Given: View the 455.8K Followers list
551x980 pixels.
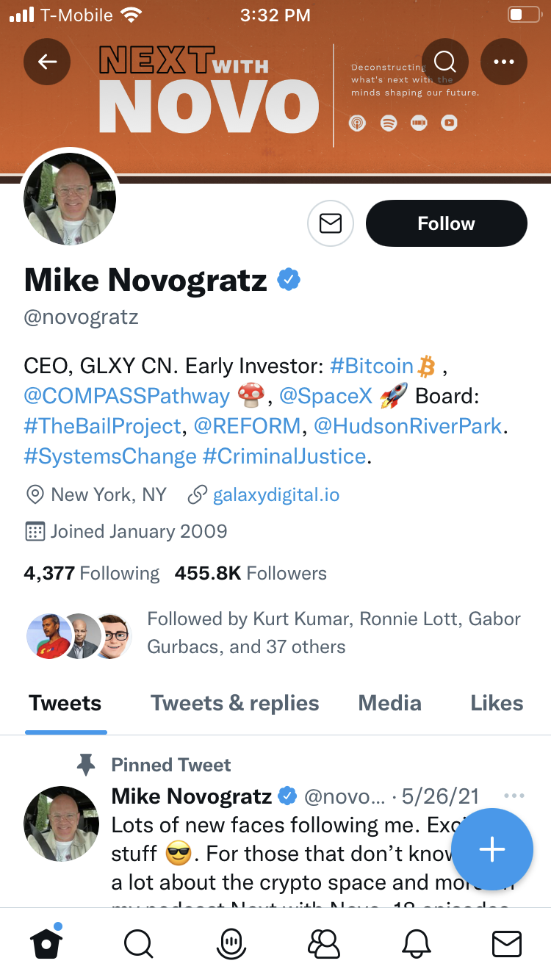Looking at the screenshot, I should pos(251,574).
